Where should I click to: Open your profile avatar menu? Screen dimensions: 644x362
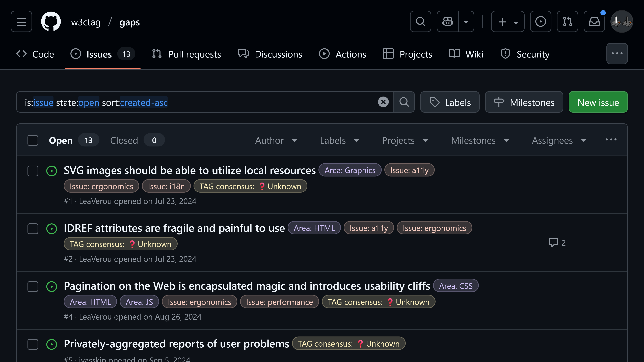click(622, 21)
